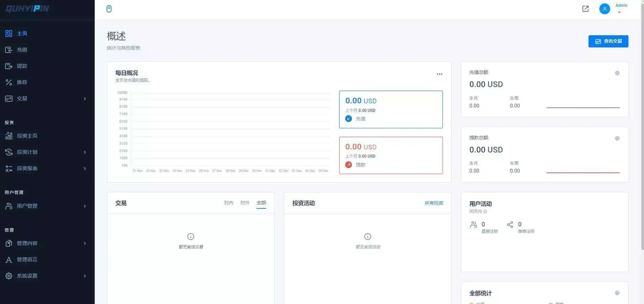Expand the 系统设置 sidebar submenu
The height and width of the screenshot is (304, 644).
coord(85,276)
